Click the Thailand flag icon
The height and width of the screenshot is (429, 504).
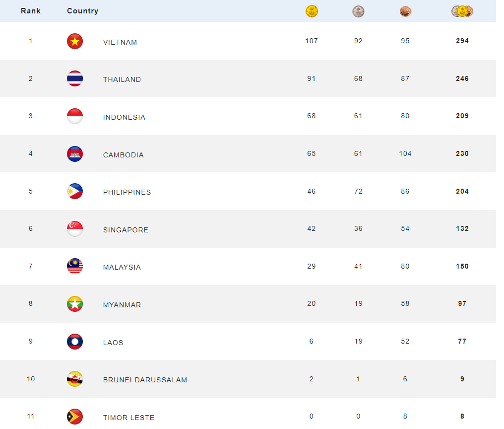(x=75, y=78)
